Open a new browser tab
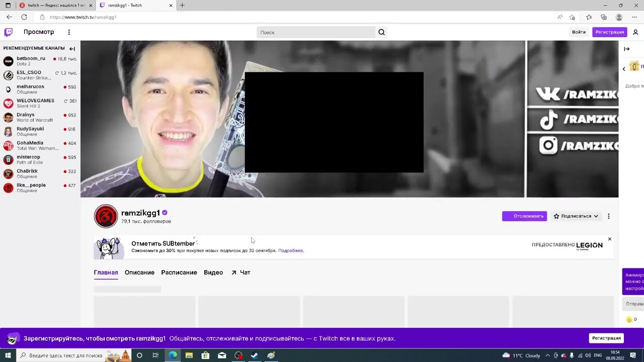This screenshot has width=644, height=362. coord(182,6)
